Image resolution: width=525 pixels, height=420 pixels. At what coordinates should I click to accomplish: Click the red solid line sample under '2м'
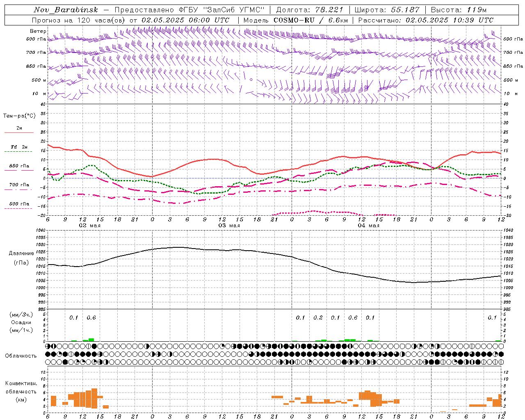tap(19, 133)
